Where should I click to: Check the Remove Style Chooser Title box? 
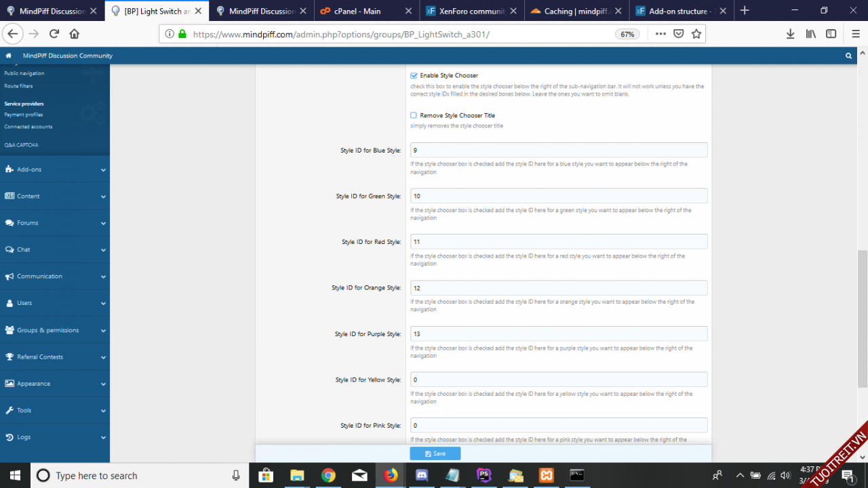pyautogui.click(x=414, y=115)
